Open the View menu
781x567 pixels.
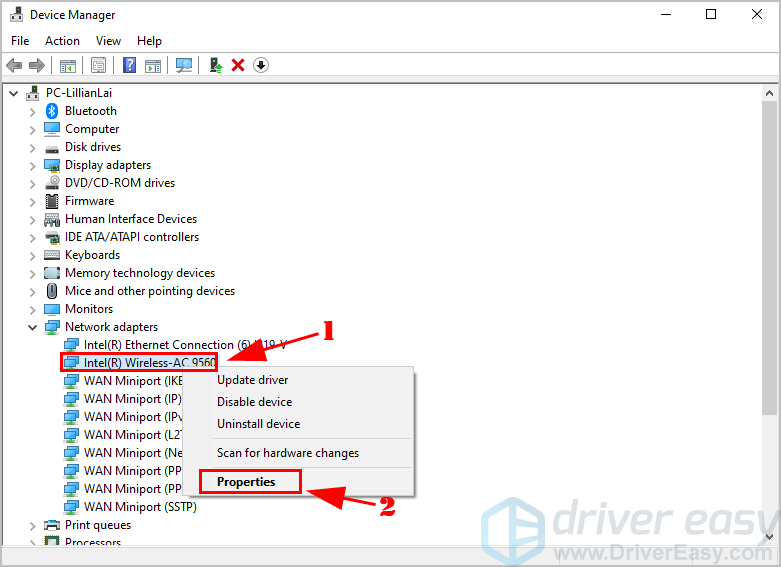pos(108,41)
